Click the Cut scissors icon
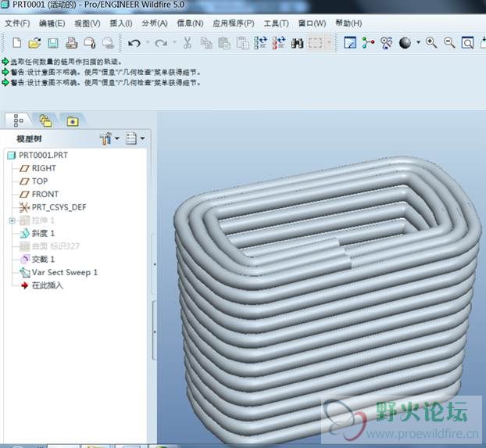 (187, 43)
